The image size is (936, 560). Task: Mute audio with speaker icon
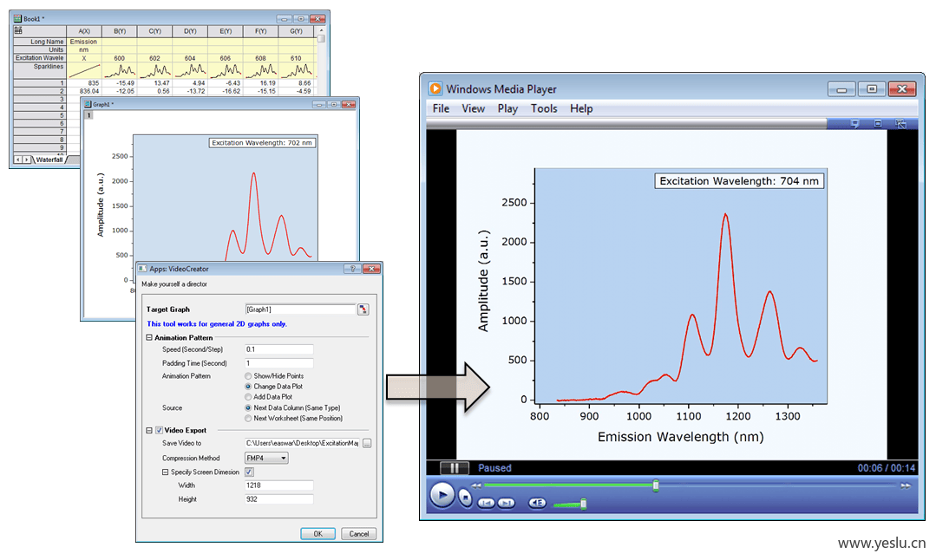[x=537, y=503]
